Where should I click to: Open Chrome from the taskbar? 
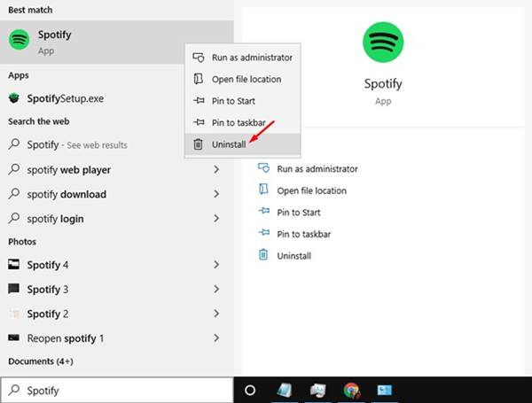click(x=352, y=390)
